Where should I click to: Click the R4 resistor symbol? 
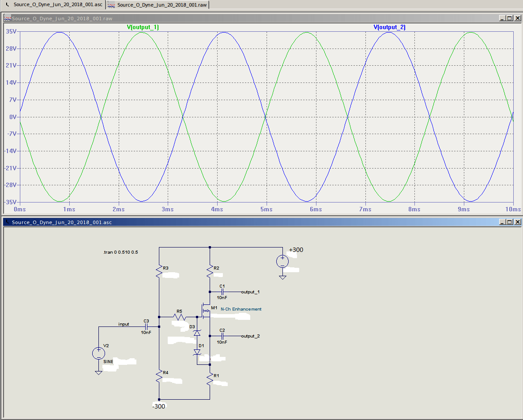pyautogui.click(x=159, y=376)
